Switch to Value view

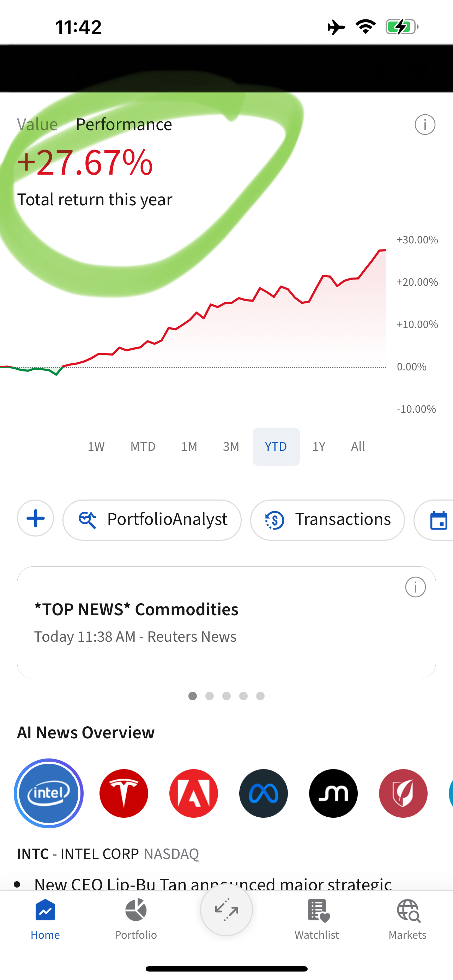point(37,125)
